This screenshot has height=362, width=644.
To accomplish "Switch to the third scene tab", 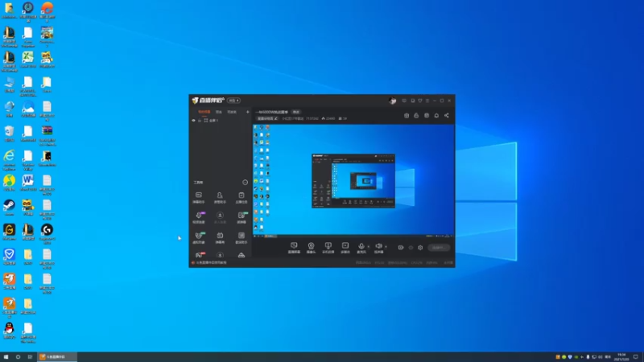I will coord(232,112).
